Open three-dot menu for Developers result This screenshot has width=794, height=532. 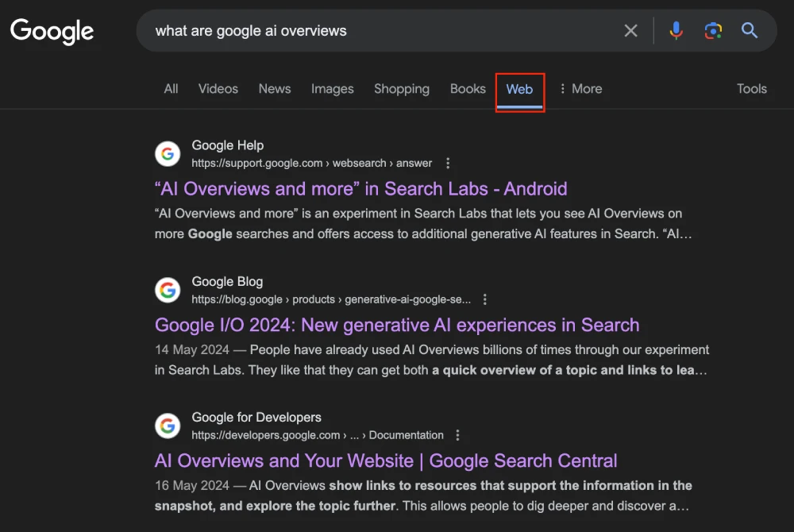[x=457, y=435]
